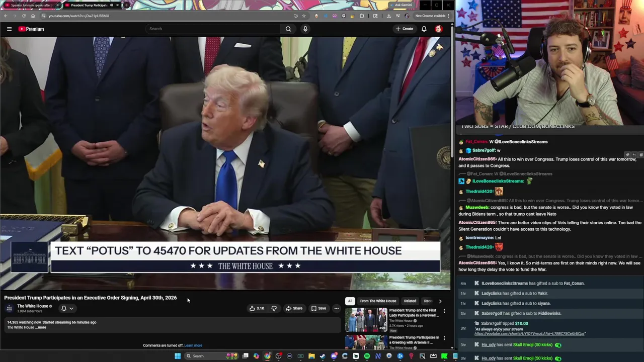
Task: Open options for Farewell video suggestion
Action: coord(444,311)
